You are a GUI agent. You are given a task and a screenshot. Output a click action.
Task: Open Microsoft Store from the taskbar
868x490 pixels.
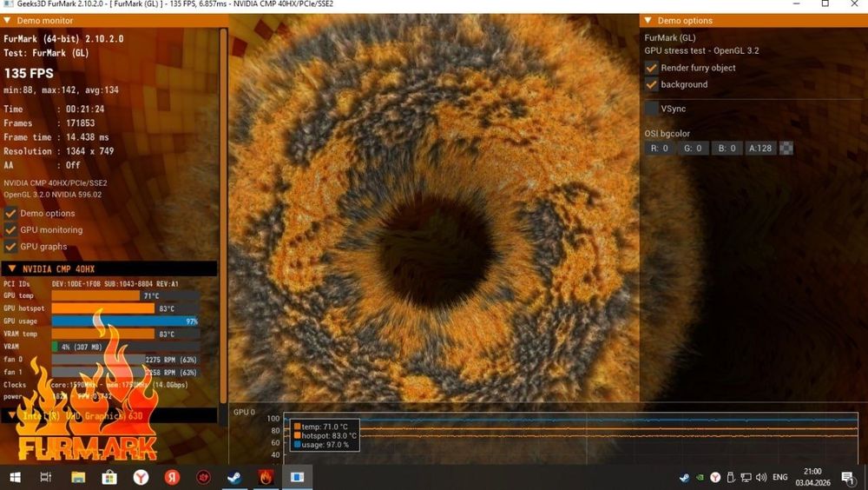point(109,477)
